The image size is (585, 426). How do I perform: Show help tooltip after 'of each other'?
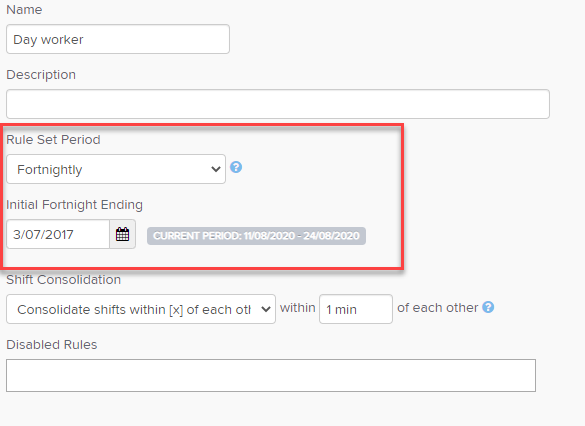pyautogui.click(x=488, y=307)
